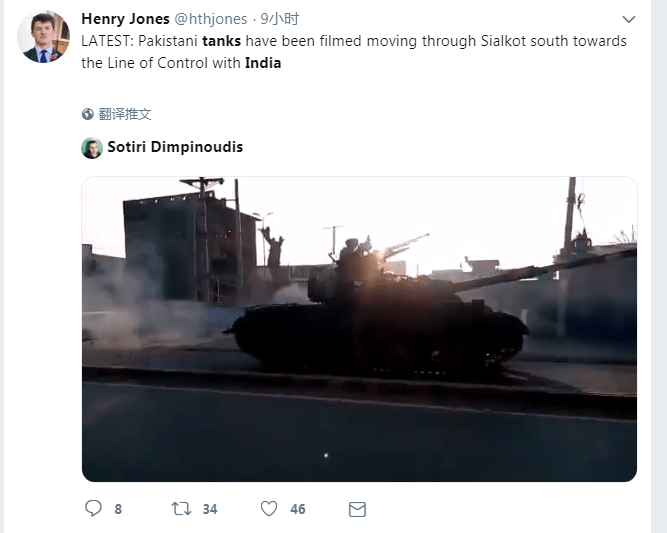The image size is (667, 533).
Task: Open the Sotiri Dimpinoudis name link
Action: coord(175,147)
